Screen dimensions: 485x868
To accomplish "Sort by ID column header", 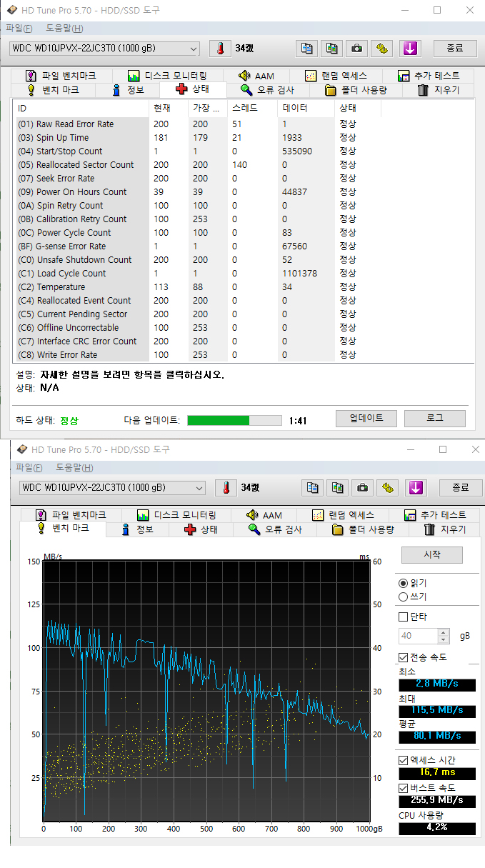I will 82,109.
